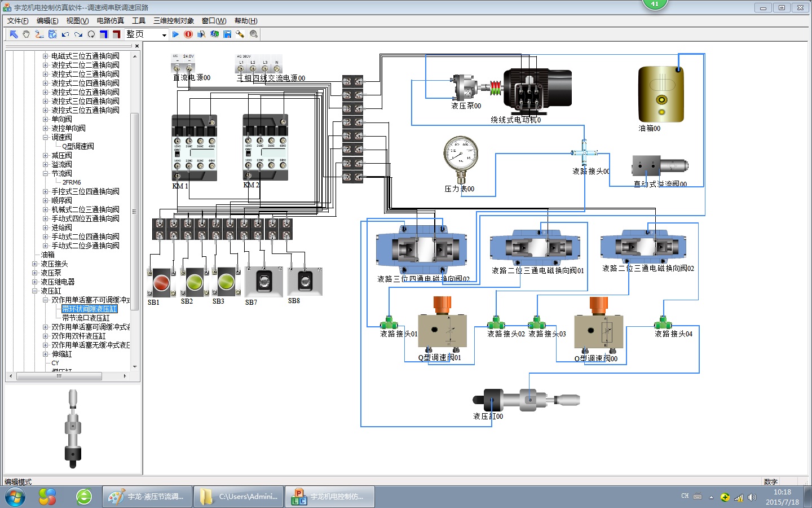
Task: Select the KM 2 contactor component
Action: click(265, 148)
